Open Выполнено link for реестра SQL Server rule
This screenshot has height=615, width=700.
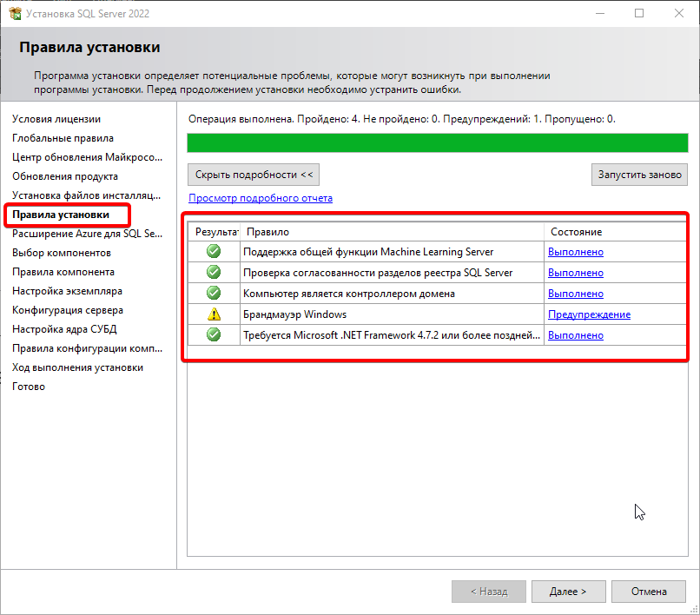[576, 273]
